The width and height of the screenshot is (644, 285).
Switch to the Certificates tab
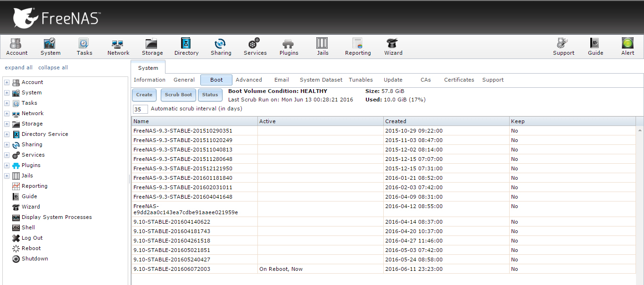click(x=459, y=80)
